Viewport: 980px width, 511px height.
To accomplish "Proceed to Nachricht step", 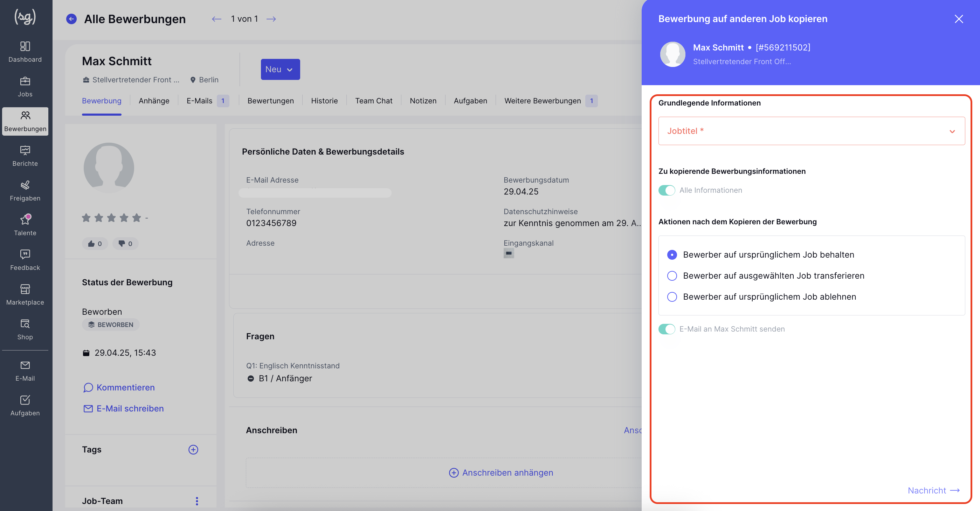I will click(933, 490).
